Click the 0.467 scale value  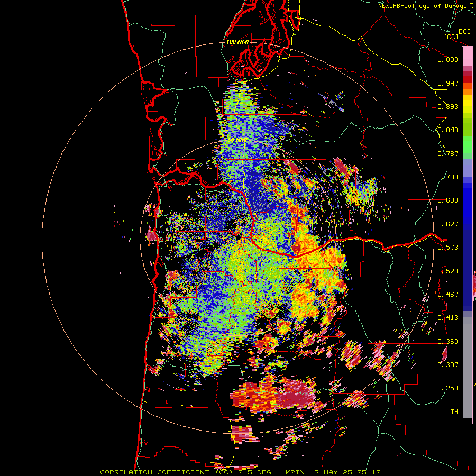click(448, 295)
